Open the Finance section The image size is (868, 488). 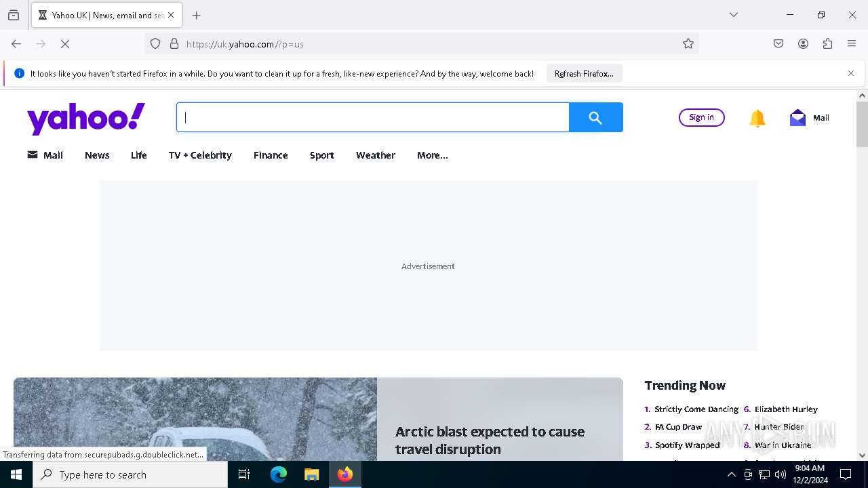tap(271, 155)
